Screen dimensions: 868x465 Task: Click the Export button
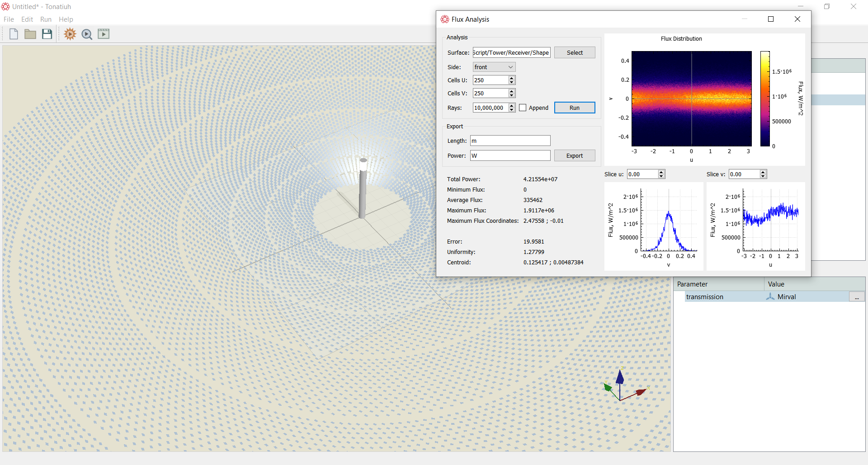[x=575, y=155]
